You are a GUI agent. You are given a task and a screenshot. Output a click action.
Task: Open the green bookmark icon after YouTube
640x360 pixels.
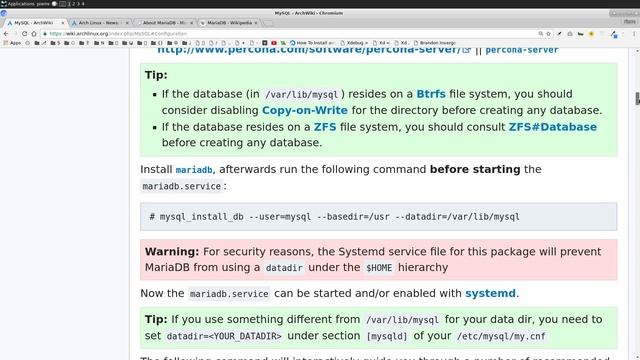tap(283, 43)
